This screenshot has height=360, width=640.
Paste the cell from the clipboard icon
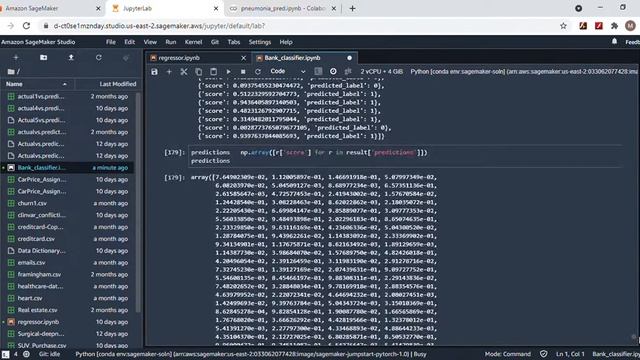point(213,71)
